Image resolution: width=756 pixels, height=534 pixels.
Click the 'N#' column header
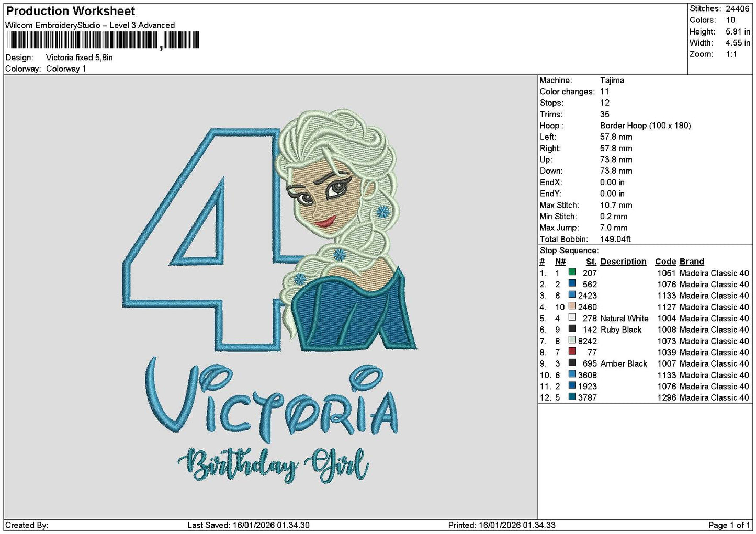560,262
